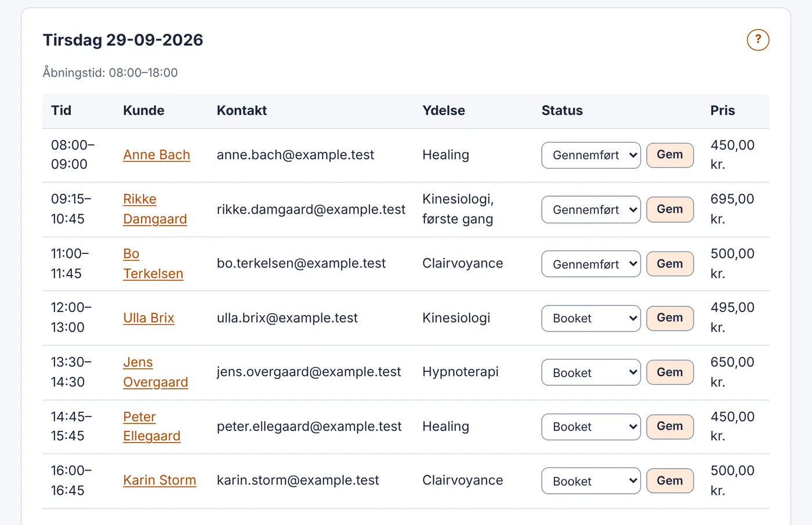Save Jens Overgaard's booking with Gem
The image size is (812, 525).
tap(670, 372)
